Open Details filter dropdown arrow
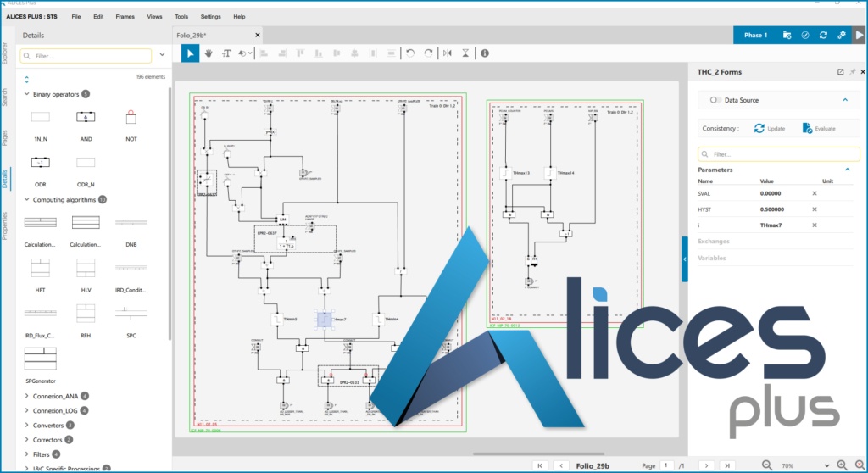868x473 pixels. [x=162, y=55]
